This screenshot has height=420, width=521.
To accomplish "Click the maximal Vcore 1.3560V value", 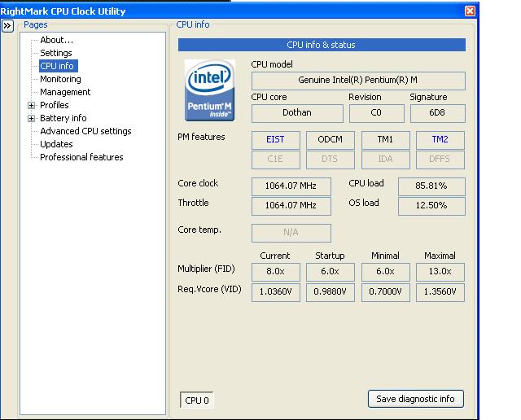I will coord(440,292).
